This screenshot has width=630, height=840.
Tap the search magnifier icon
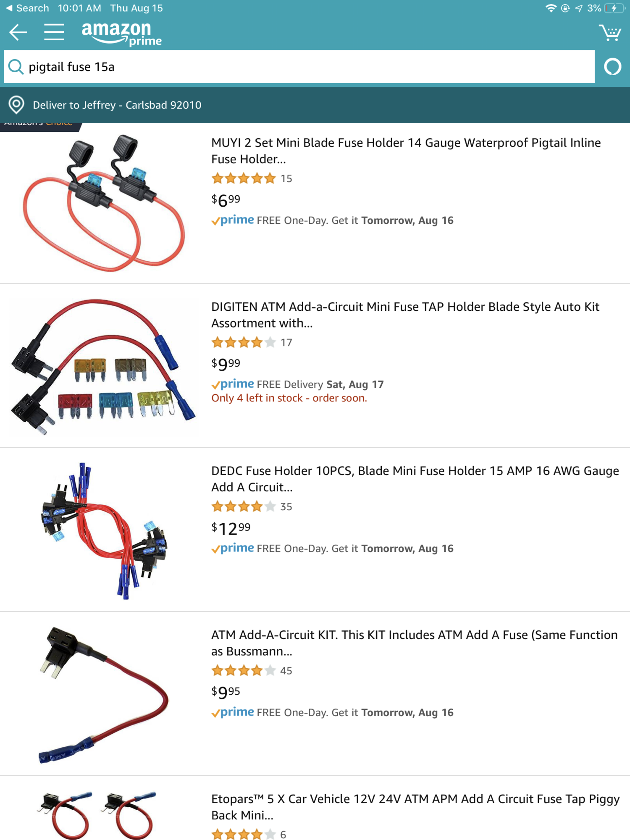16,67
